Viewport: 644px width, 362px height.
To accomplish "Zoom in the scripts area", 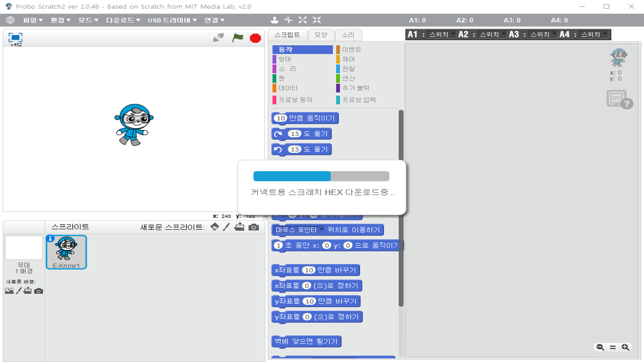I will 625,347.
